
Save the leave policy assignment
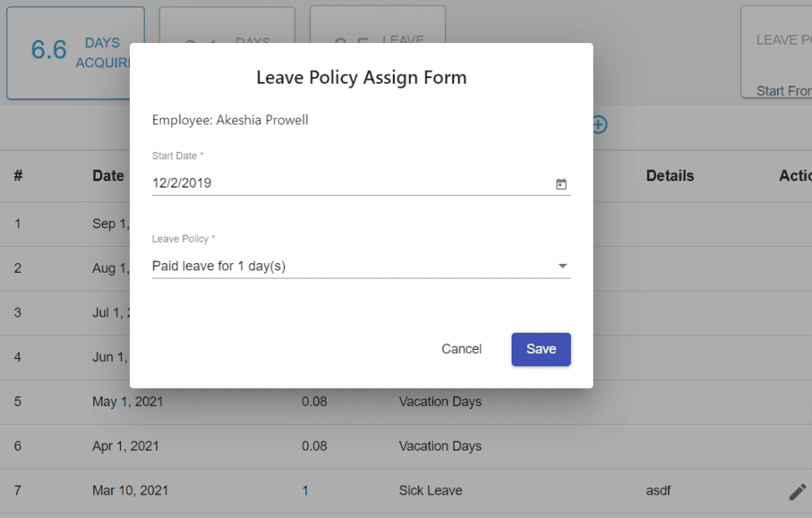click(x=541, y=349)
